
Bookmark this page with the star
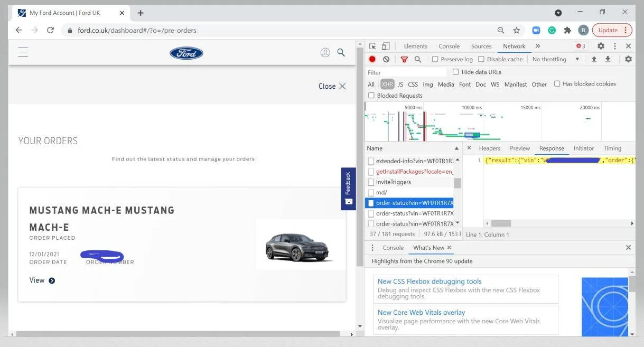pos(517,30)
